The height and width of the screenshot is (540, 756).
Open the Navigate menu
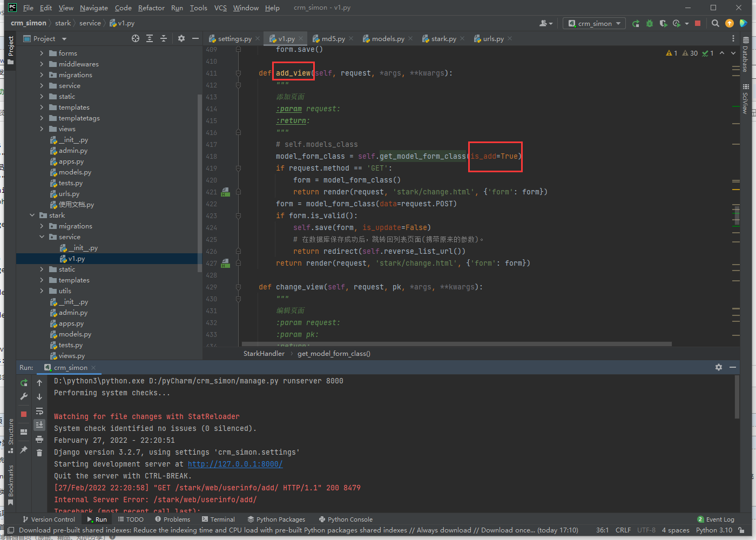coord(94,8)
